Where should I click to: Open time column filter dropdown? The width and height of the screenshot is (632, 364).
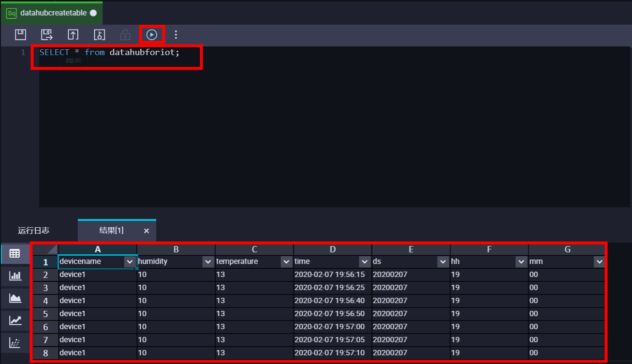click(x=365, y=262)
